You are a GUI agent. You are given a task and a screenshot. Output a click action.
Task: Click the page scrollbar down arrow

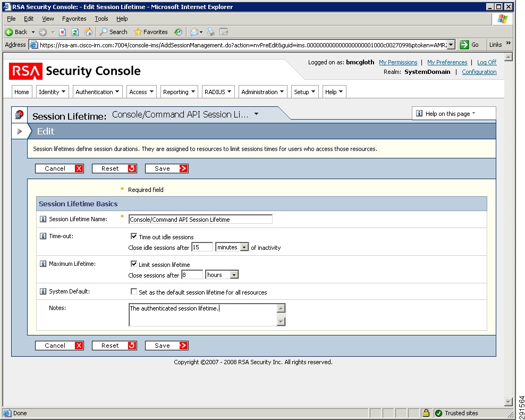click(x=508, y=401)
